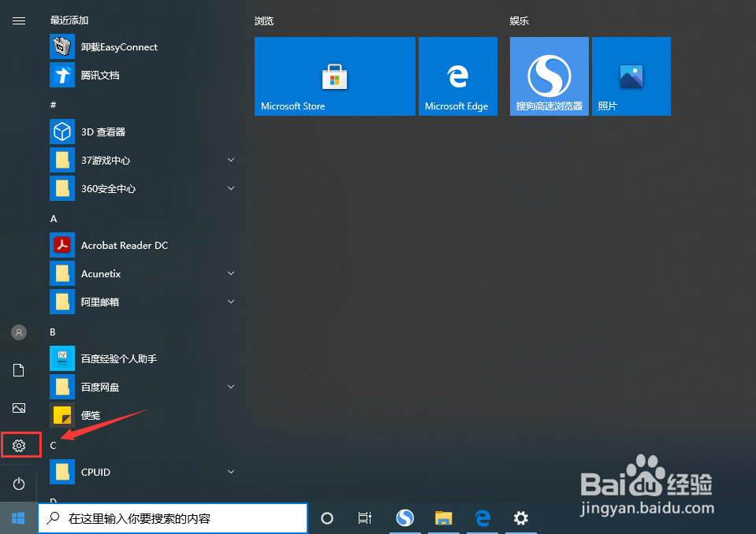Open the 搜狗高速浏览器 tile
Screen dimensions: 756x534
[549, 76]
